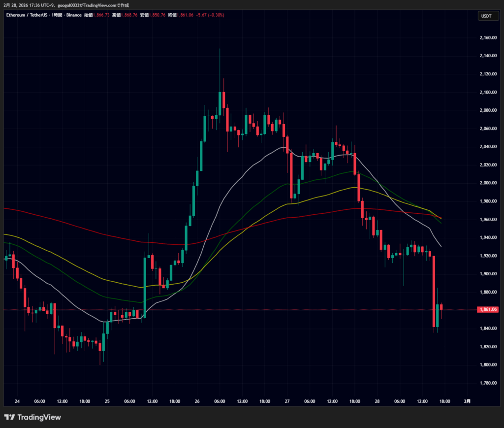Image resolution: width=504 pixels, height=428 pixels.
Task: Toggle the USDT currency button
Action: [488, 16]
